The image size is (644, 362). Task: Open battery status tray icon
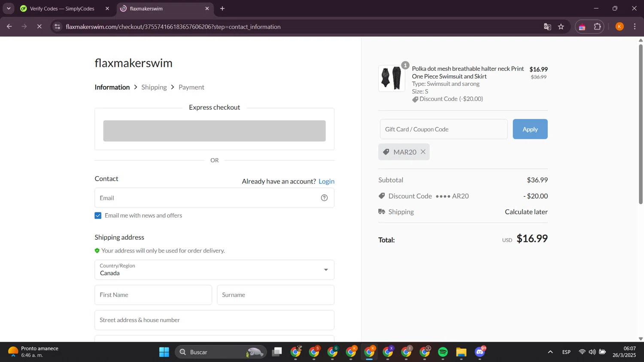[x=602, y=352]
